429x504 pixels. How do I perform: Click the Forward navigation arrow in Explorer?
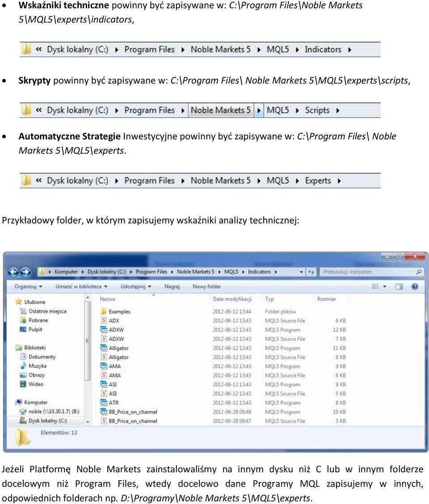click(25, 272)
